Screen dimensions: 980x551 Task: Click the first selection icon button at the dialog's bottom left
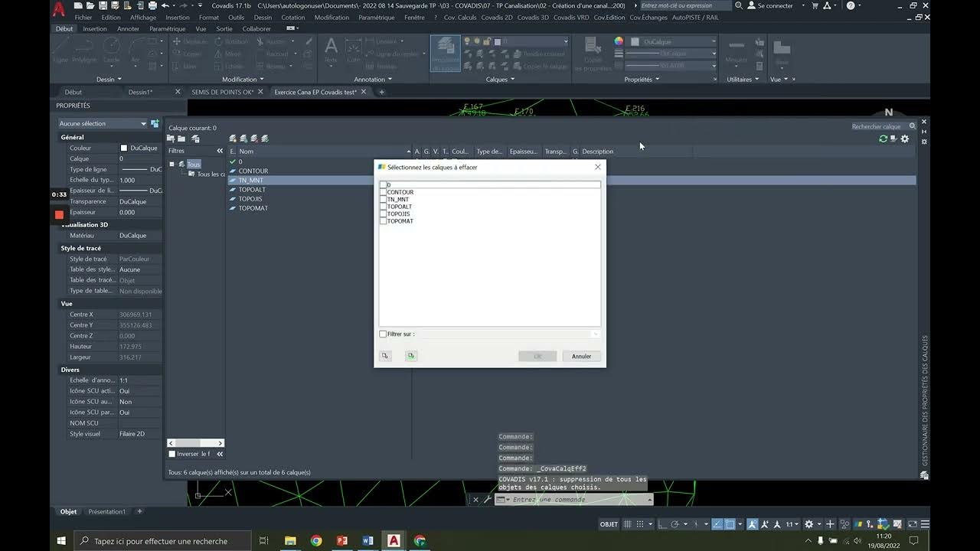tap(385, 356)
